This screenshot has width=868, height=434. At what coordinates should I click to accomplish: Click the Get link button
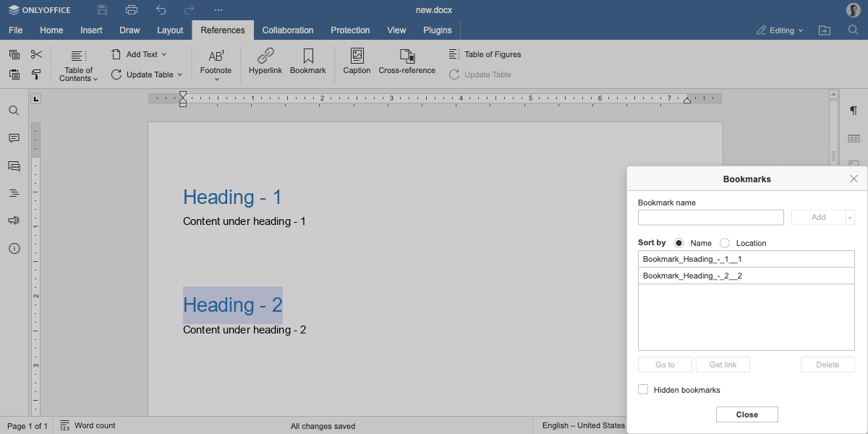723,365
